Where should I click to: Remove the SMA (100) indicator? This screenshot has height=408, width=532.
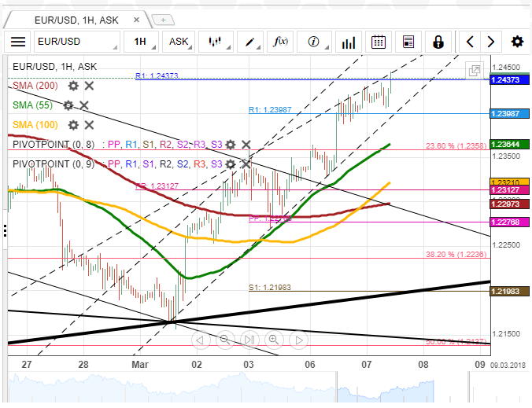coord(89,125)
